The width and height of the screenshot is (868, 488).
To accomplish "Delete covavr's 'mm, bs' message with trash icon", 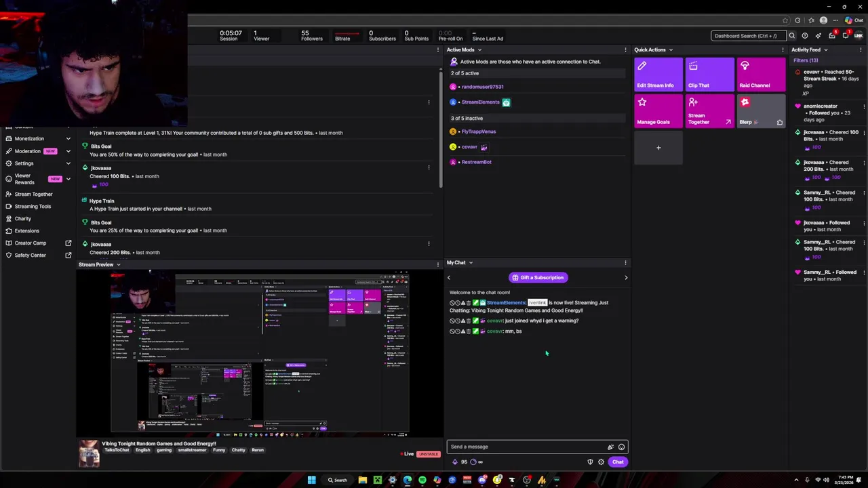I will (469, 331).
